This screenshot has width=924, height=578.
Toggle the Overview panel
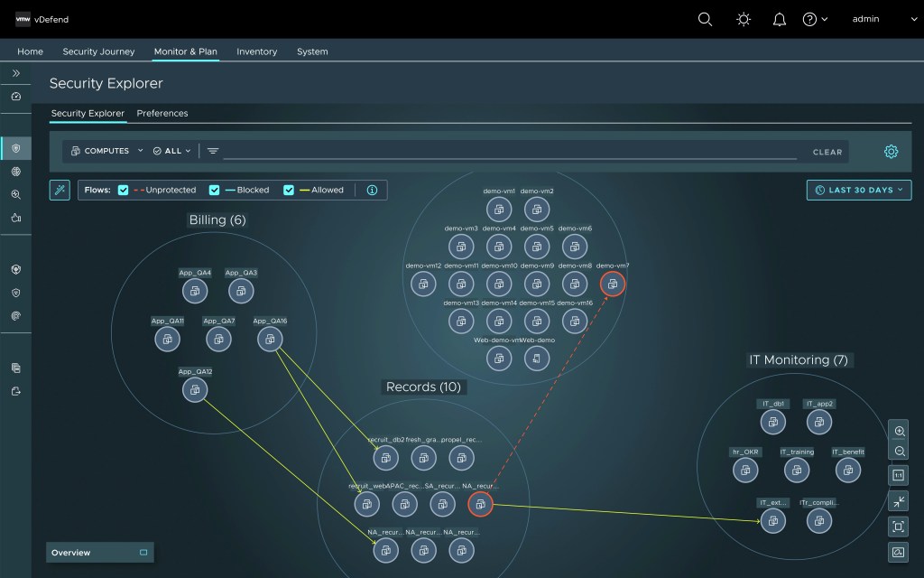tap(99, 553)
